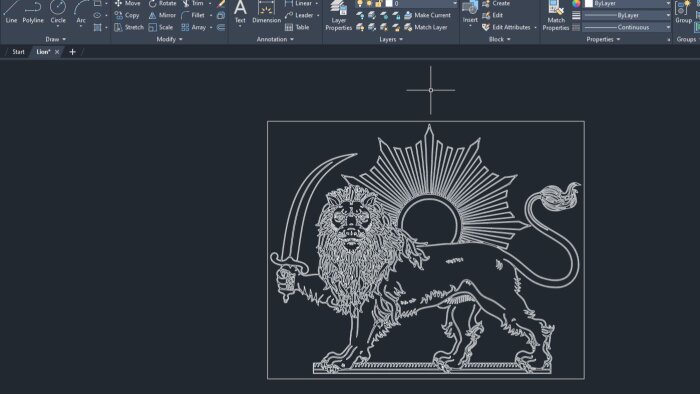Click the Rectangle tool icon in Draw panel
This screenshot has height=394, width=700.
pos(97,4)
